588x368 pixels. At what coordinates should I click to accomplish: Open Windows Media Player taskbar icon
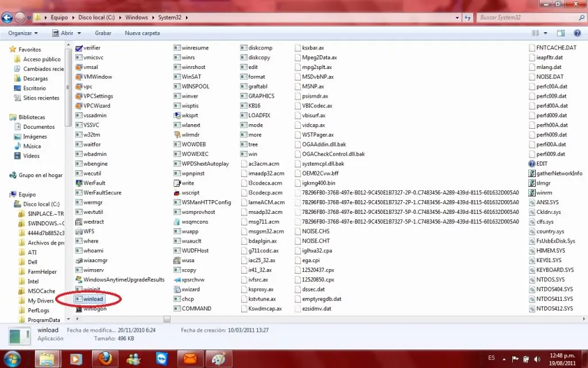pyautogui.click(x=76, y=359)
